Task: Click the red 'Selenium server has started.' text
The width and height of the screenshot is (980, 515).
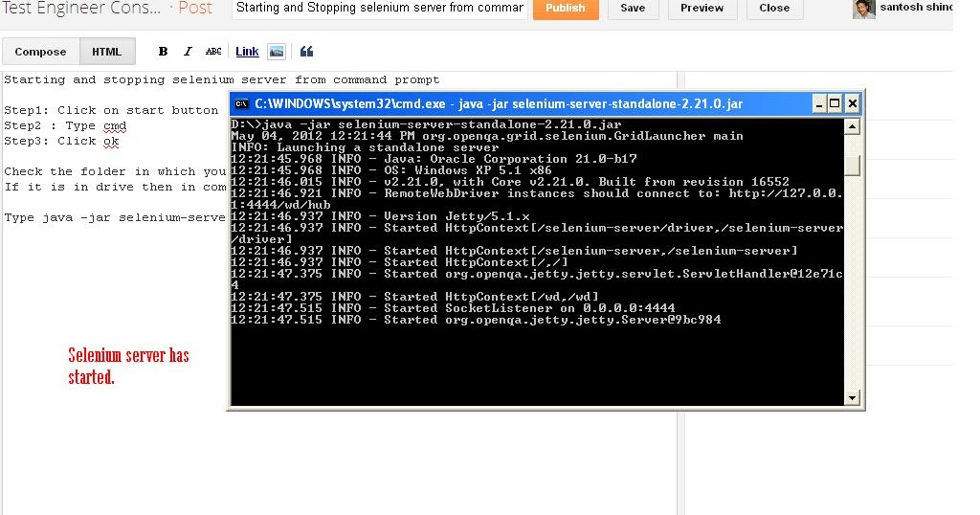Action: point(129,367)
